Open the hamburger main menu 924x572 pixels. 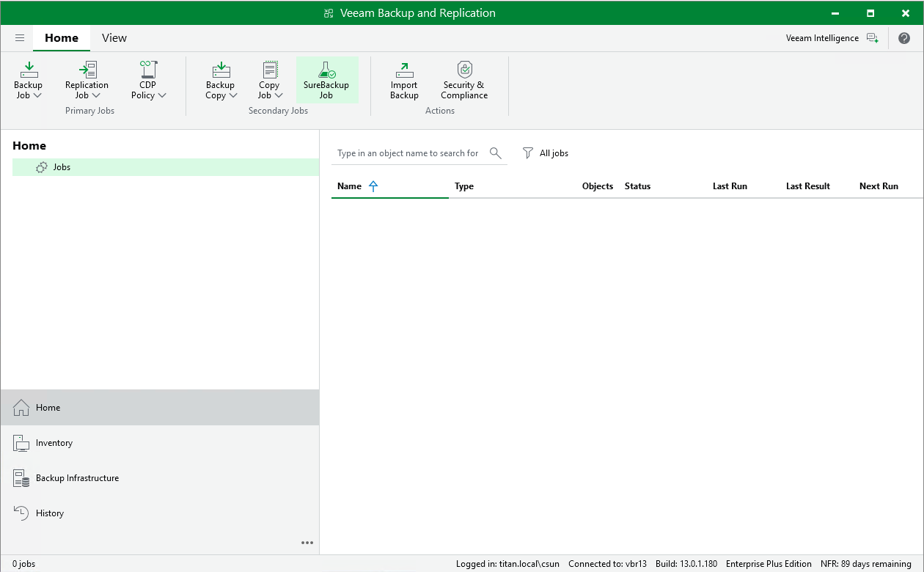click(20, 38)
